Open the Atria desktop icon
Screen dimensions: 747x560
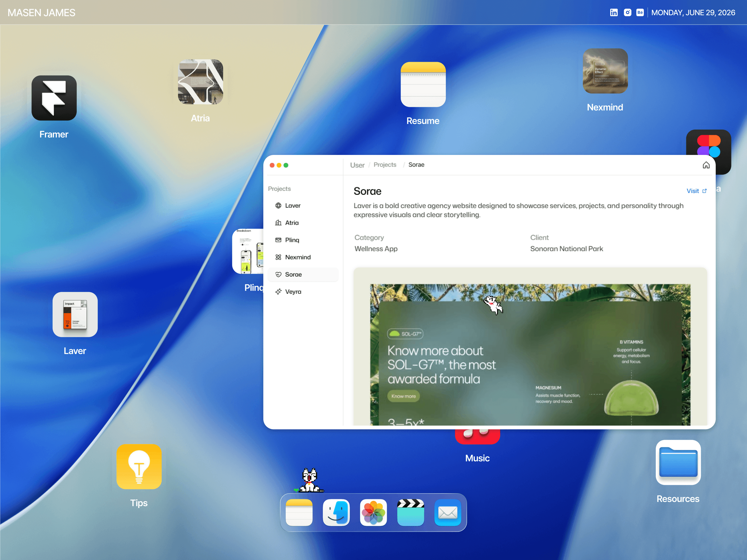201,82
